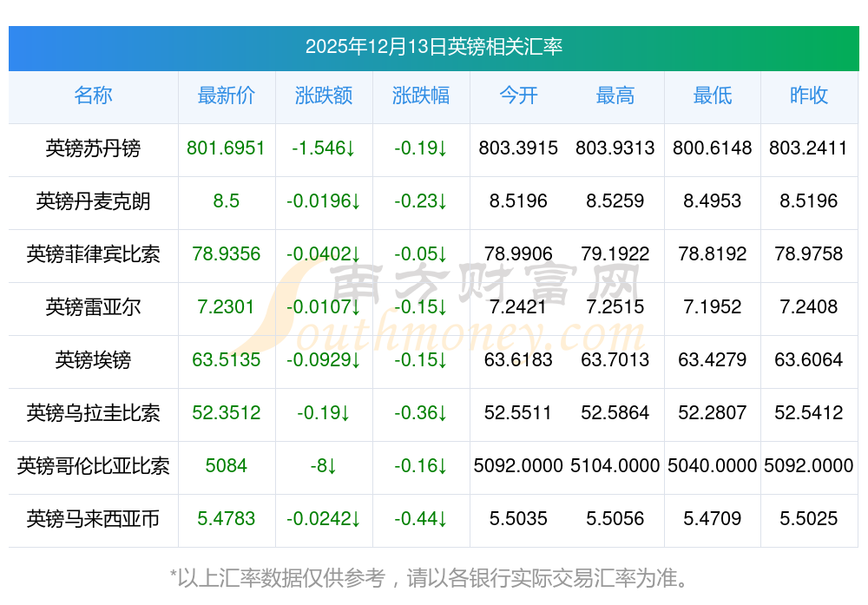Select the 最高 column header

pos(615,95)
